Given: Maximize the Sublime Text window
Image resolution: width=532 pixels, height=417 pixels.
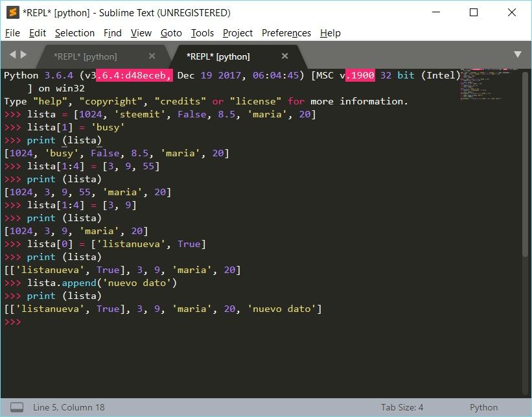Looking at the screenshot, I should click(474, 12).
